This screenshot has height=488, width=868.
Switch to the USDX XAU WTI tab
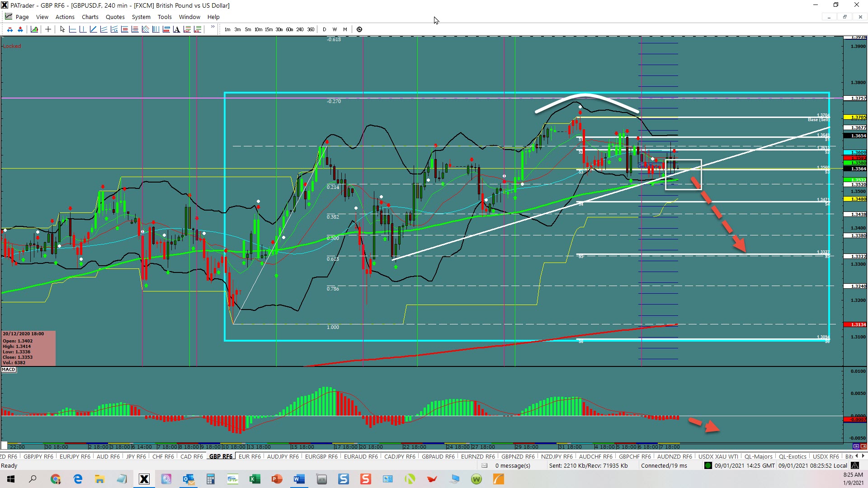(x=718, y=456)
